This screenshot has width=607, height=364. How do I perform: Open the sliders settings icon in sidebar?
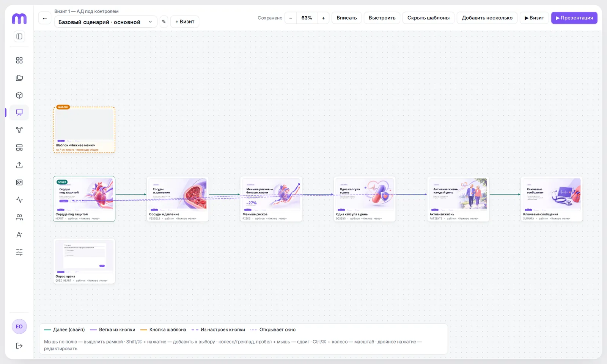point(19,252)
